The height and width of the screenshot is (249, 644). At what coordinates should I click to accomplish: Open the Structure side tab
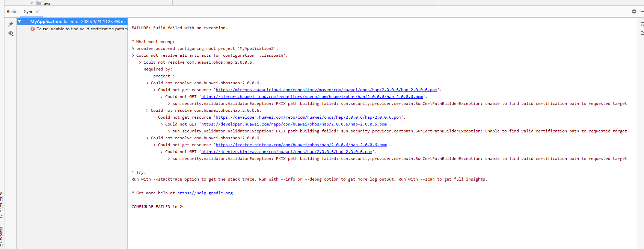[x=2, y=205]
